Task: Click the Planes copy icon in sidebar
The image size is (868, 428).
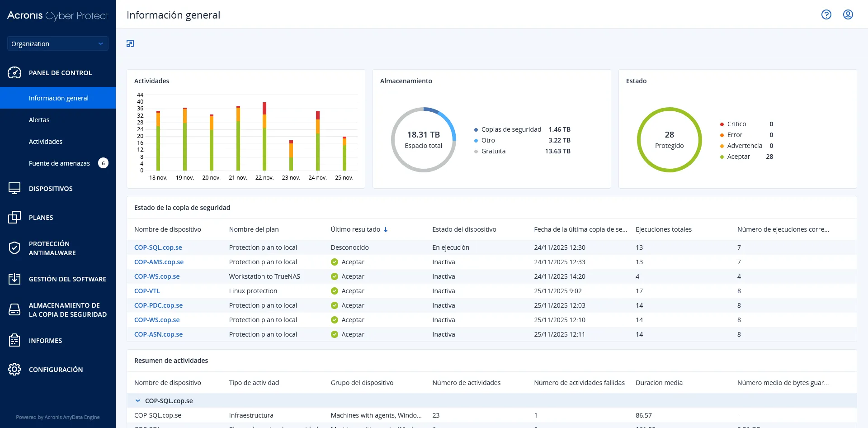Action: tap(14, 217)
